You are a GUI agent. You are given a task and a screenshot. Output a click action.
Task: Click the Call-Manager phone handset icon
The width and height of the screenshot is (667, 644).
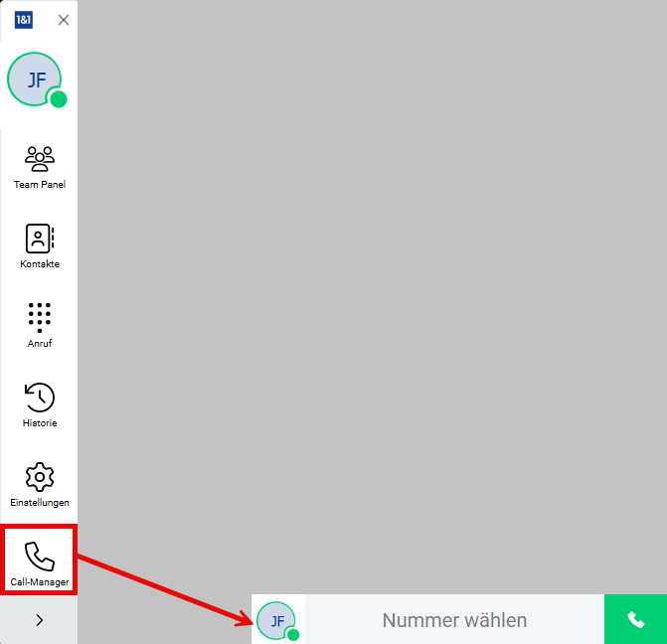tap(40, 557)
